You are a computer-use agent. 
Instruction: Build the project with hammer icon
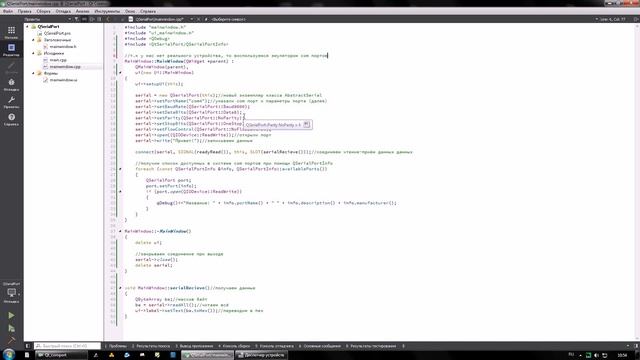tap(11, 340)
